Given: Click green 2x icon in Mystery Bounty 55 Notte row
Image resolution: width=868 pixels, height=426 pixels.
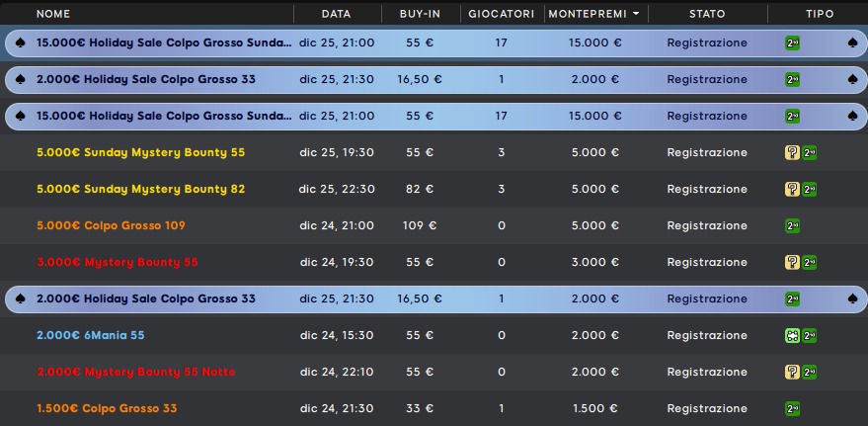Looking at the screenshot, I should [810, 373].
